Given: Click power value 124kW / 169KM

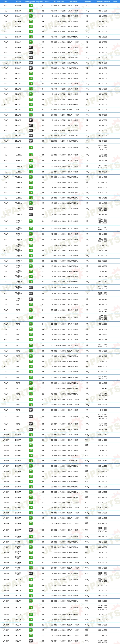Looking at the screenshot, I should [x=73, y=508].
